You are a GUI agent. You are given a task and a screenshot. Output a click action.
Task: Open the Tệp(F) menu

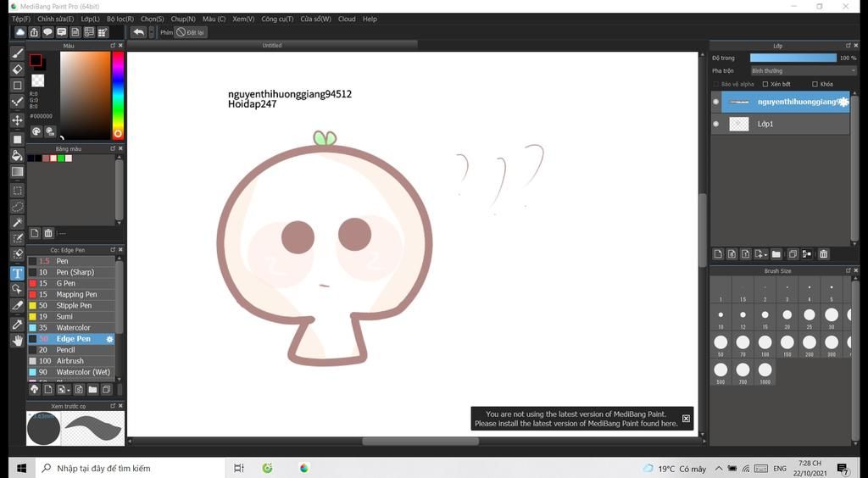point(21,19)
